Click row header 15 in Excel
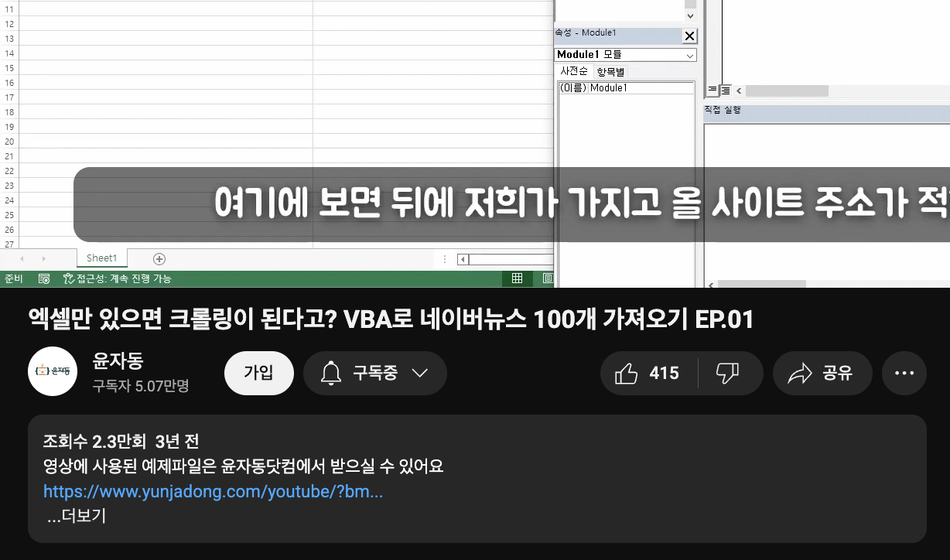Viewport: 950px width, 560px height. point(9,67)
